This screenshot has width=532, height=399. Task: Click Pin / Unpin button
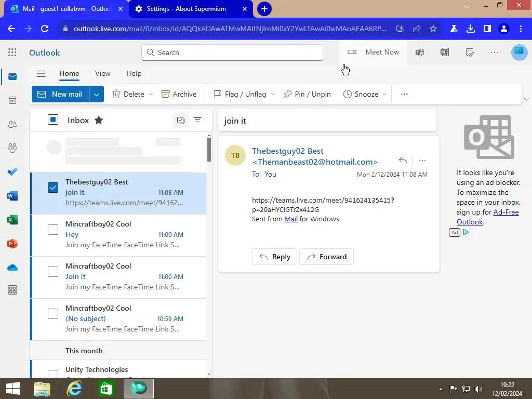pos(307,94)
